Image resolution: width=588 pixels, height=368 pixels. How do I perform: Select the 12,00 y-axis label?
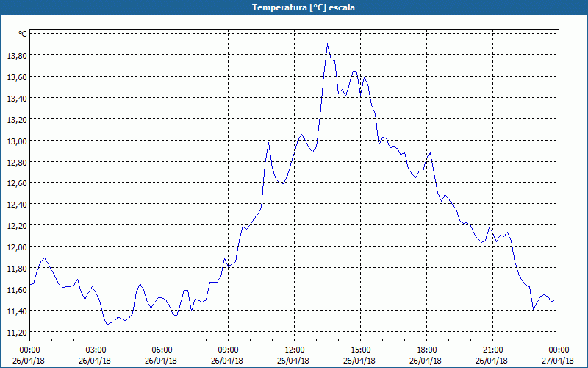pyautogui.click(x=17, y=247)
